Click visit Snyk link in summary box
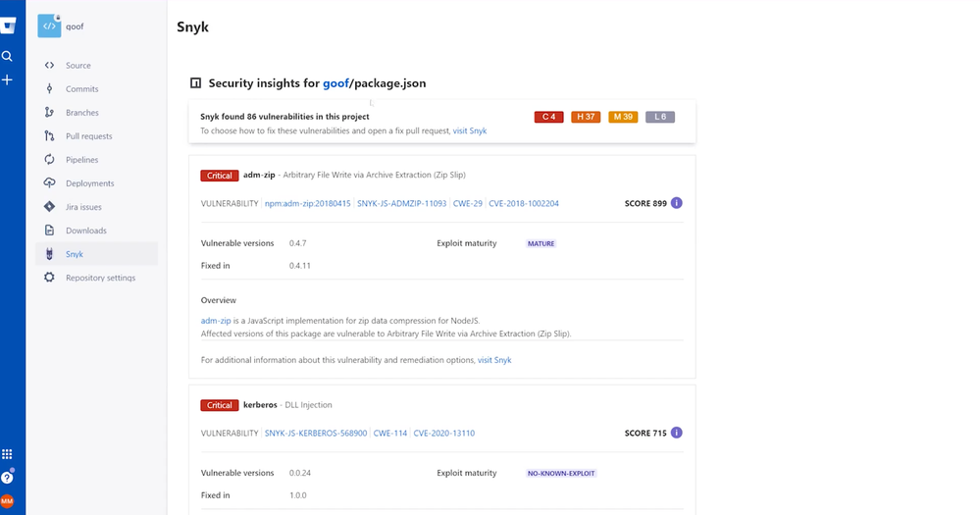 pos(469,130)
